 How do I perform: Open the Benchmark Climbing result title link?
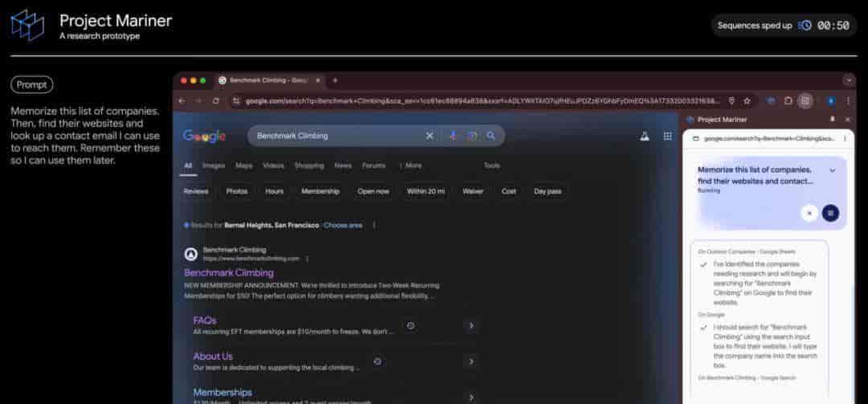pyautogui.click(x=228, y=273)
